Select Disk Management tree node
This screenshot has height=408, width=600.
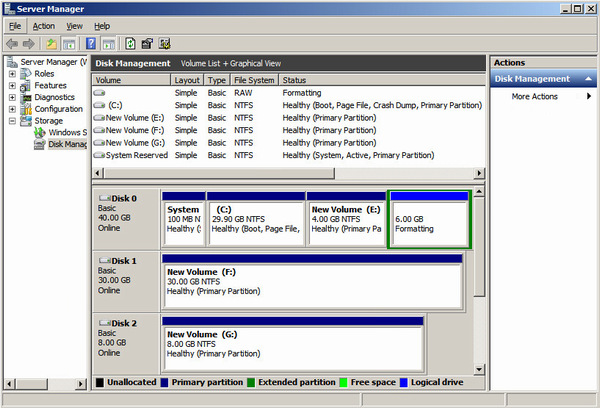tap(60, 144)
